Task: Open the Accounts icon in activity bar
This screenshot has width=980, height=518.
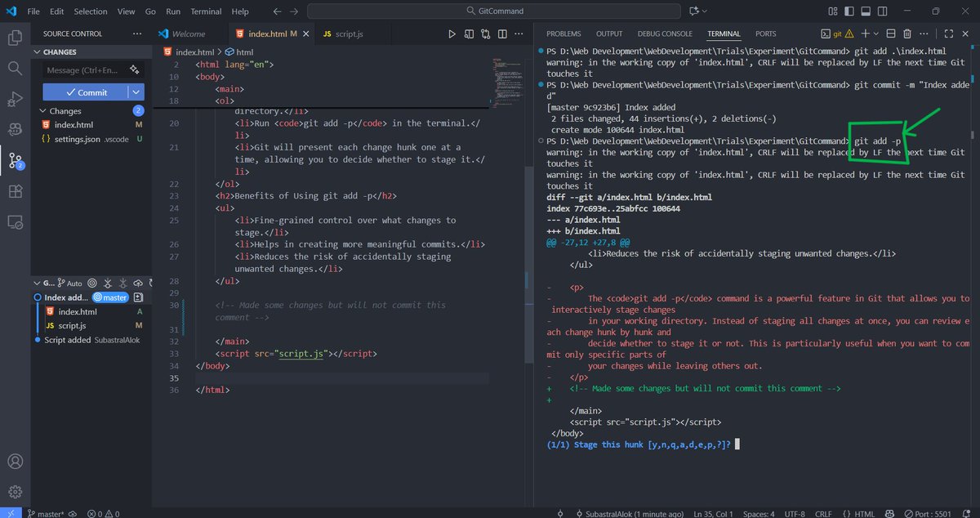Action: point(15,463)
